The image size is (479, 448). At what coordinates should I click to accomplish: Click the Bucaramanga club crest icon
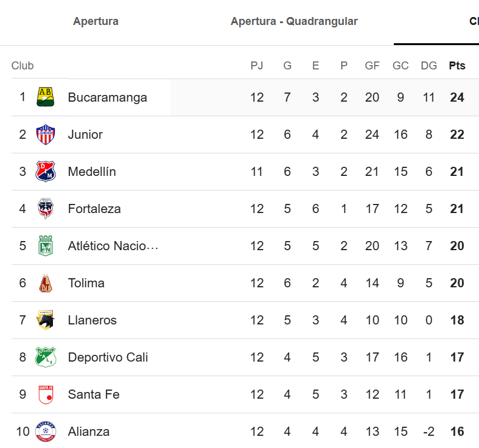(46, 97)
